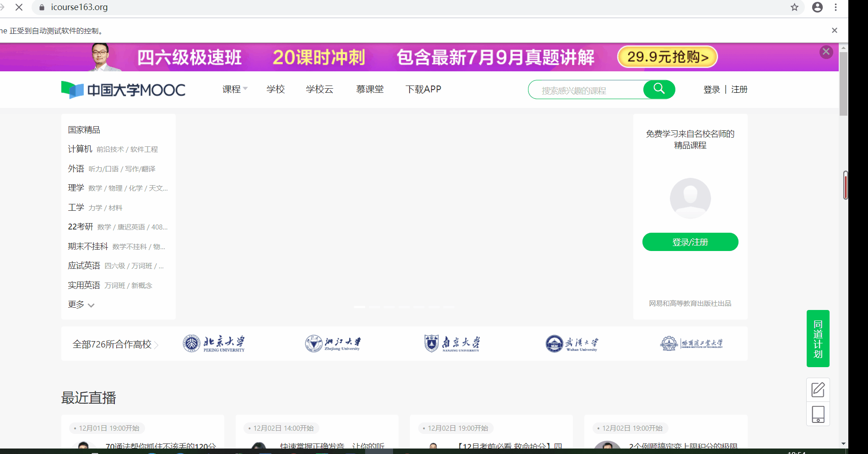Click the 注册 link in header
This screenshot has height=454, width=868.
coord(739,90)
